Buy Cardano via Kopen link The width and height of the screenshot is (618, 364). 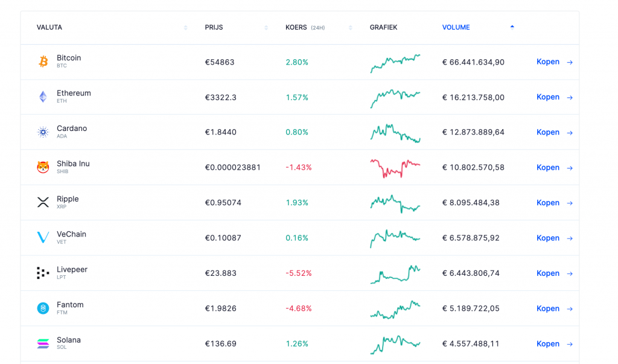pyautogui.click(x=548, y=132)
